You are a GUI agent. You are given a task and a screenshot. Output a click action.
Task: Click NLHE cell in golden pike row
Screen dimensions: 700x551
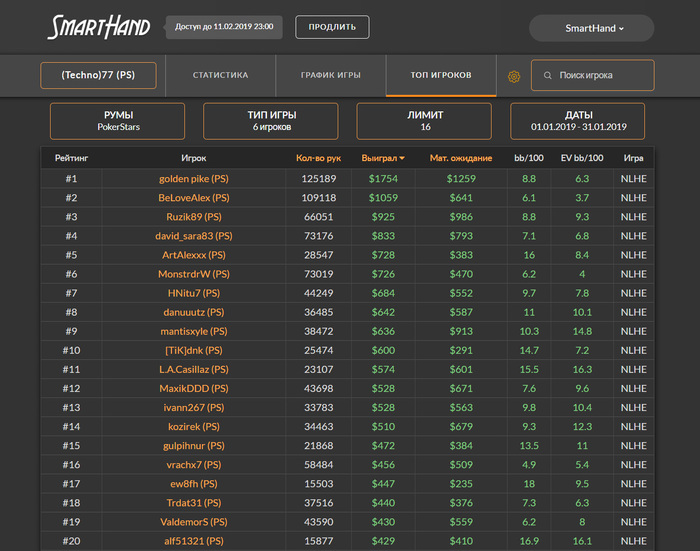(x=633, y=179)
